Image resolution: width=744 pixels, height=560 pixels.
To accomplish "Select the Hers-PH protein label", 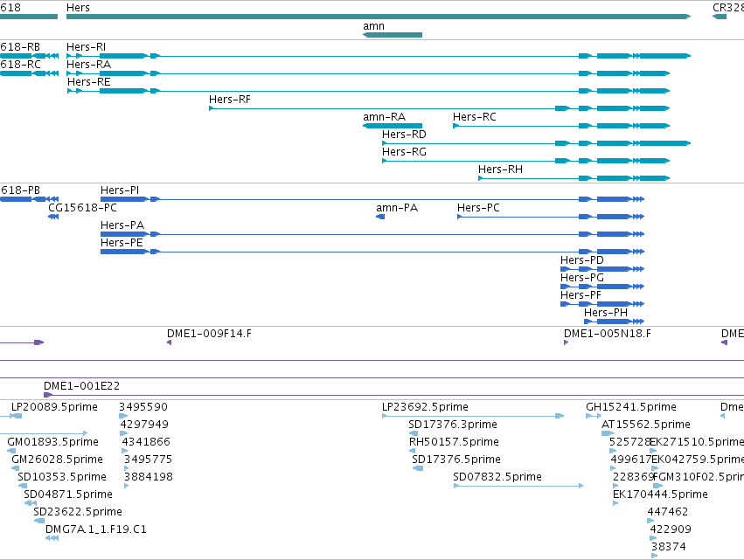I will tap(606, 313).
